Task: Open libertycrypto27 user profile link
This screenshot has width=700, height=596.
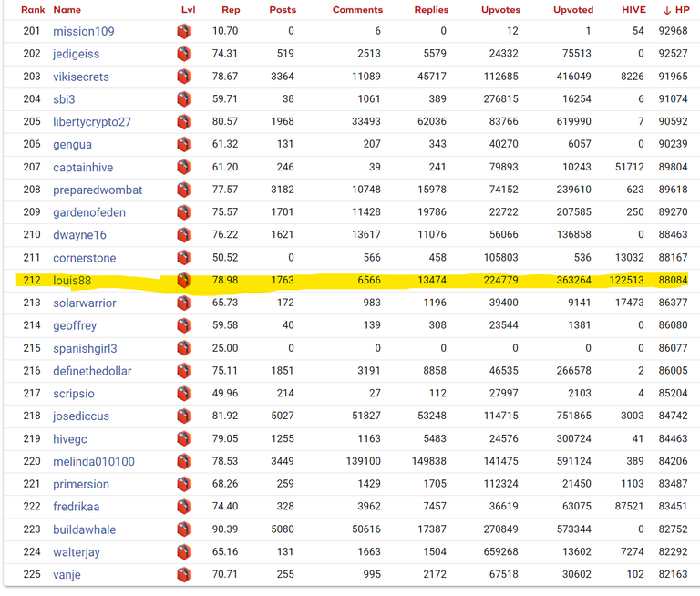Action: [92, 122]
